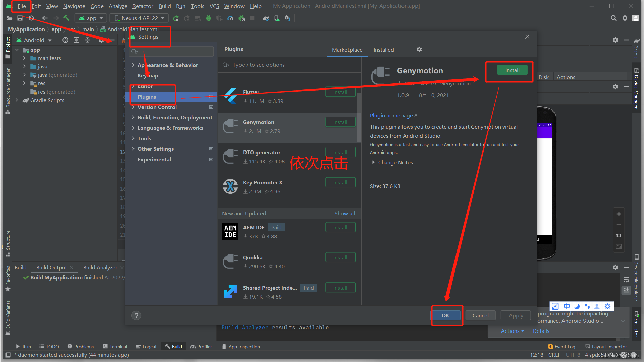Open the notification Actions dropdown
Image resolution: width=644 pixels, height=362 pixels.
click(x=512, y=331)
